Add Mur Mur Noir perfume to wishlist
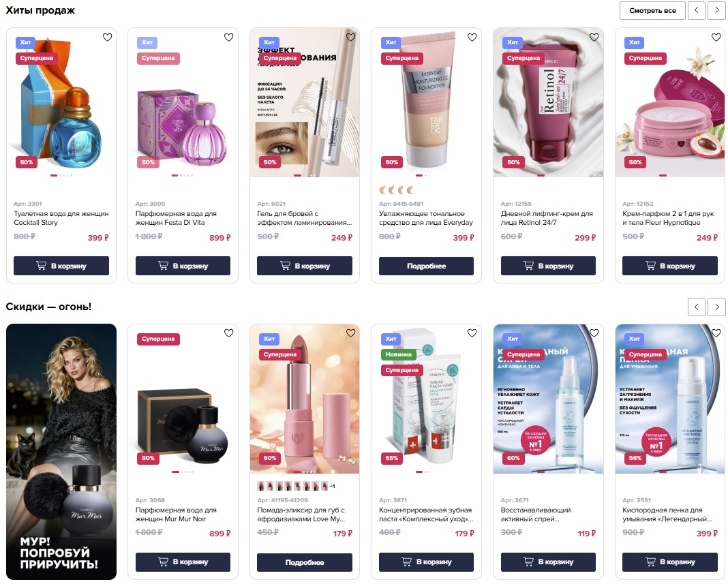Viewport: 728px width, 584px height. [x=229, y=333]
